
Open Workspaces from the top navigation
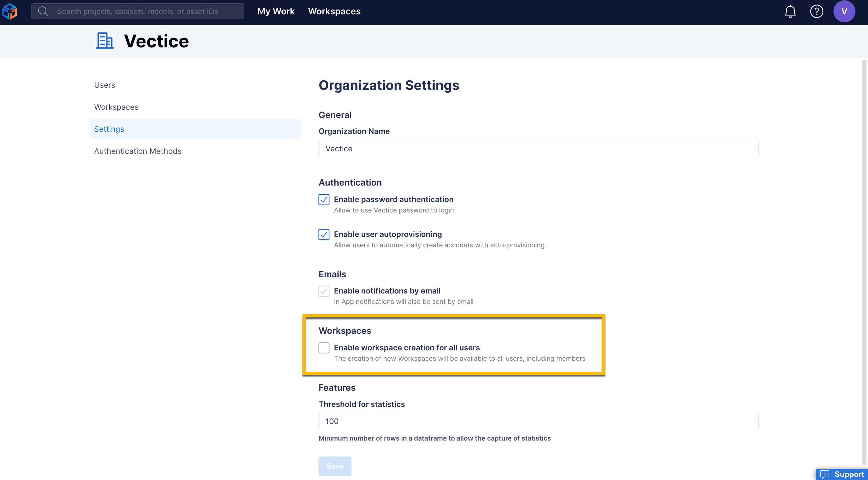(334, 11)
